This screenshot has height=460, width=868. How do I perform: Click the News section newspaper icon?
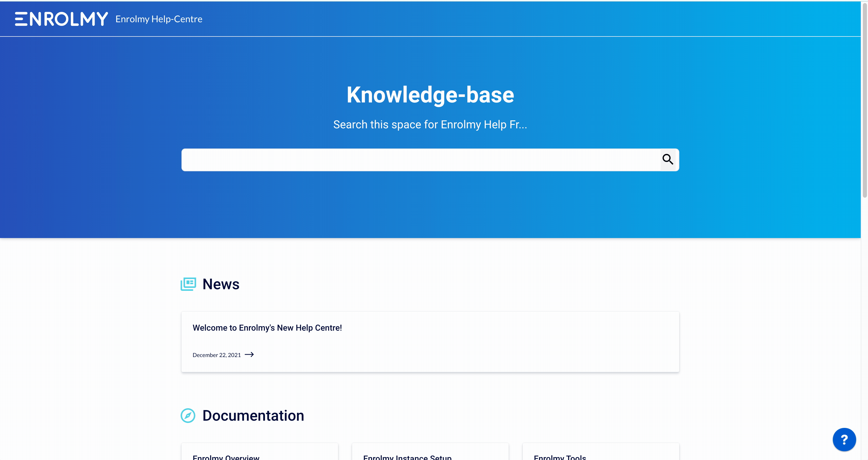188,284
